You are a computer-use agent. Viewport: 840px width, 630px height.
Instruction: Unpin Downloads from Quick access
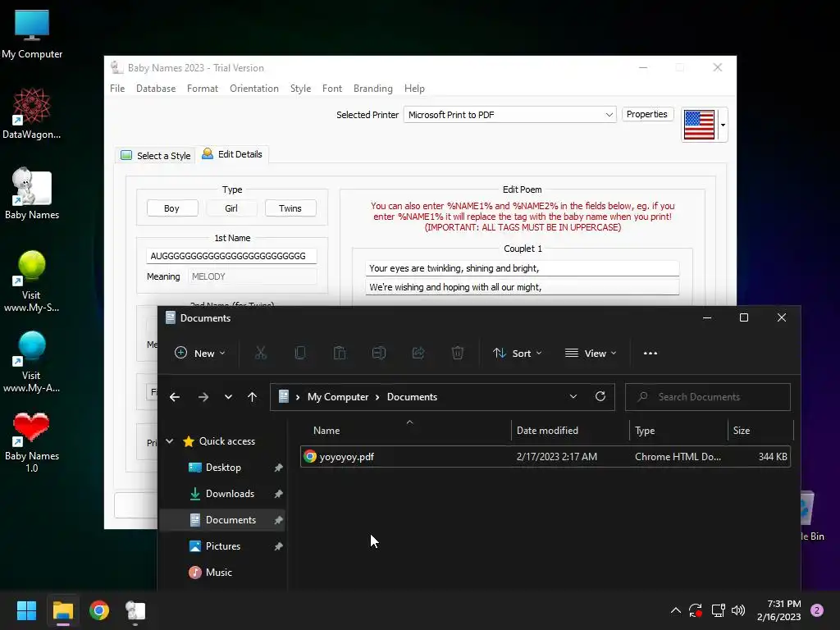(x=279, y=494)
